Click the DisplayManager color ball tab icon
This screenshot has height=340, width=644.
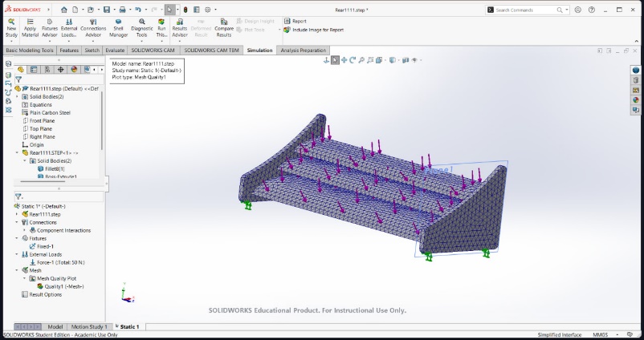(74, 69)
